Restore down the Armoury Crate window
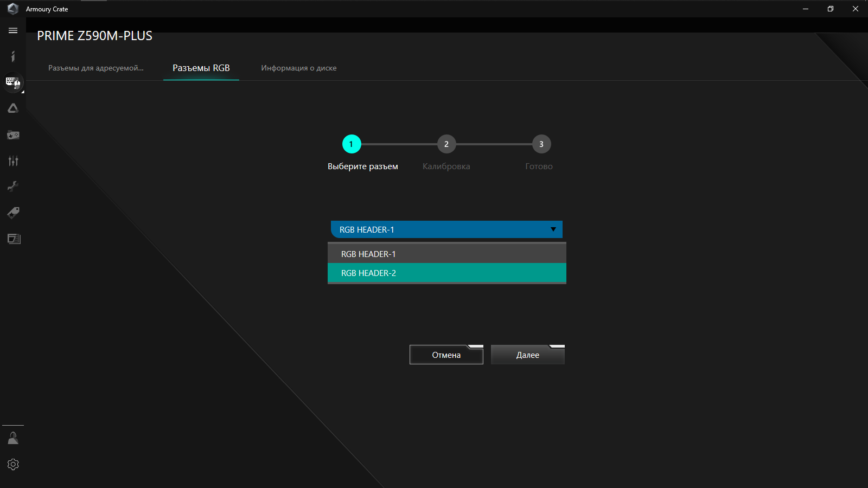868x488 pixels. point(831,9)
